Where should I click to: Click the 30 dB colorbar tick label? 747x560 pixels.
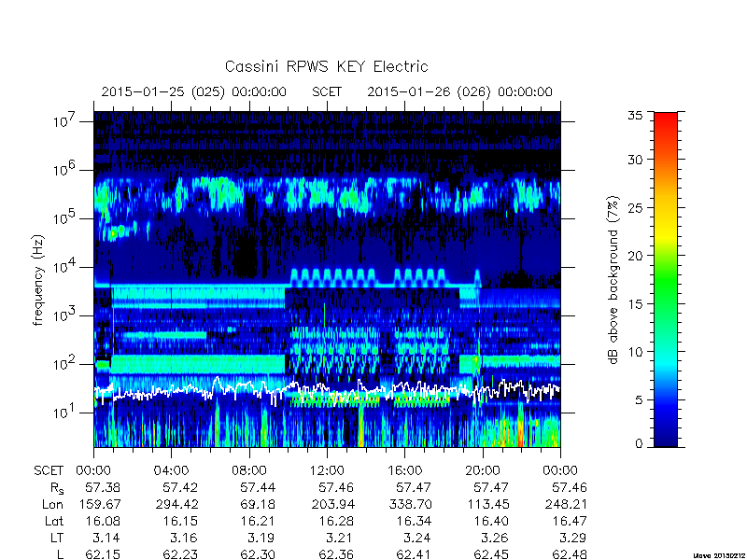click(635, 160)
